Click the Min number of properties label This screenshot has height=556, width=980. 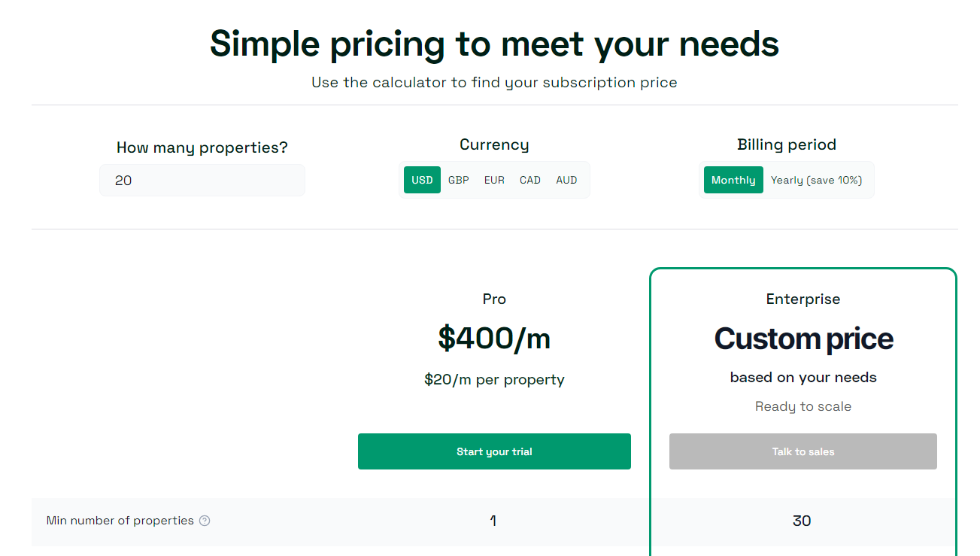[120, 521]
